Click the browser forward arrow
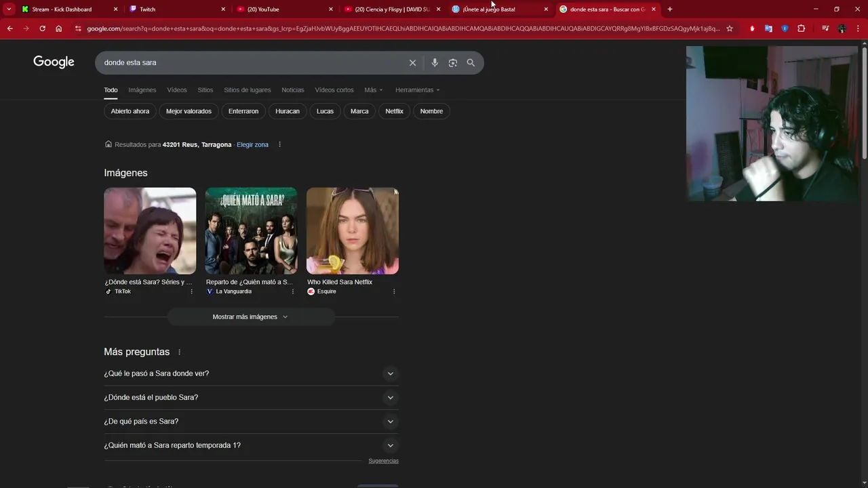 point(26,28)
